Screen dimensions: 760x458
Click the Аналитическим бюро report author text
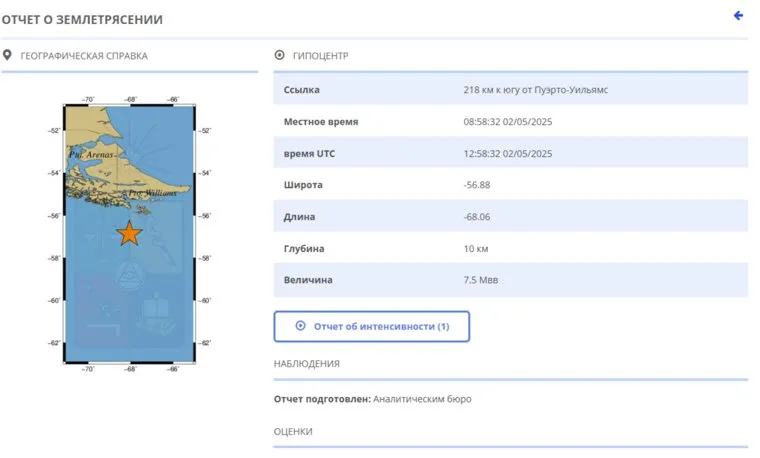pos(421,399)
